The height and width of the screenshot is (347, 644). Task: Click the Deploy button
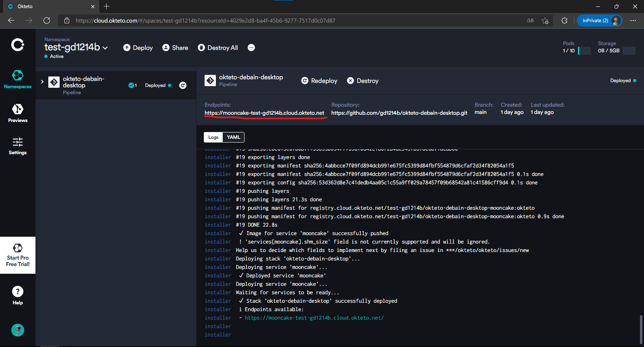click(138, 48)
